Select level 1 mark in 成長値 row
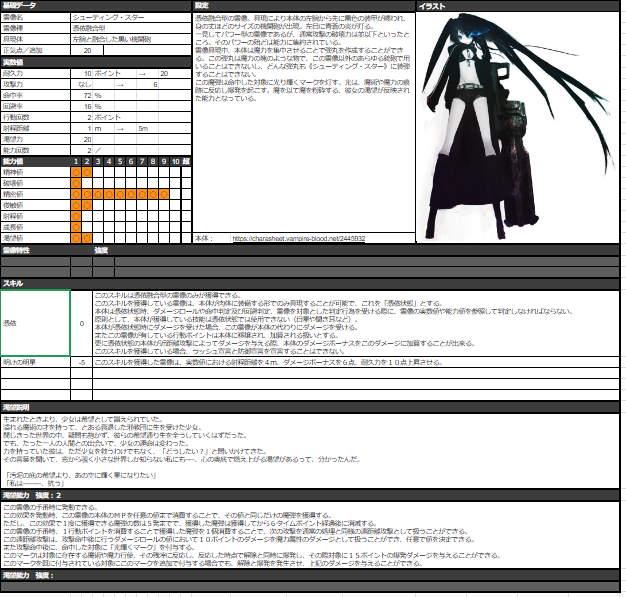 pos(76,227)
